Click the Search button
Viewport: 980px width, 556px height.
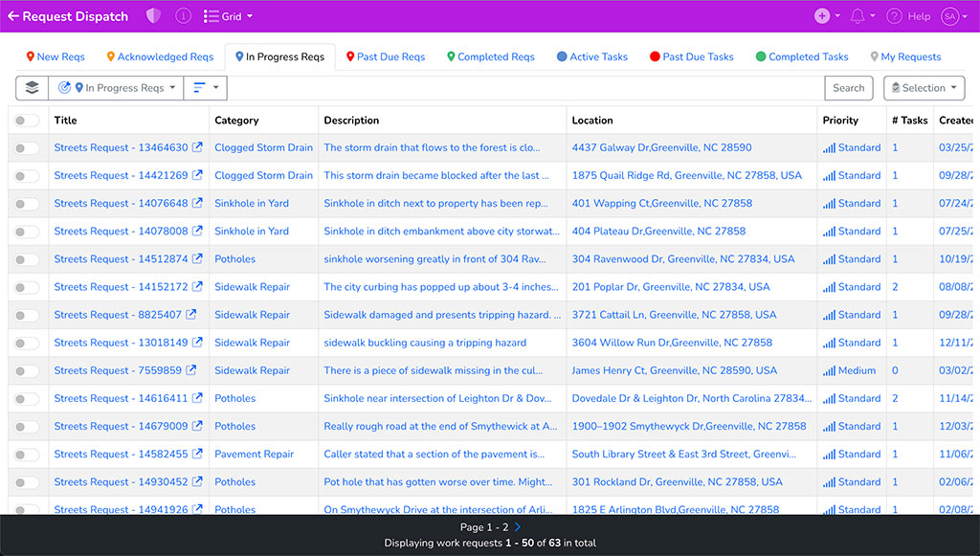click(848, 88)
